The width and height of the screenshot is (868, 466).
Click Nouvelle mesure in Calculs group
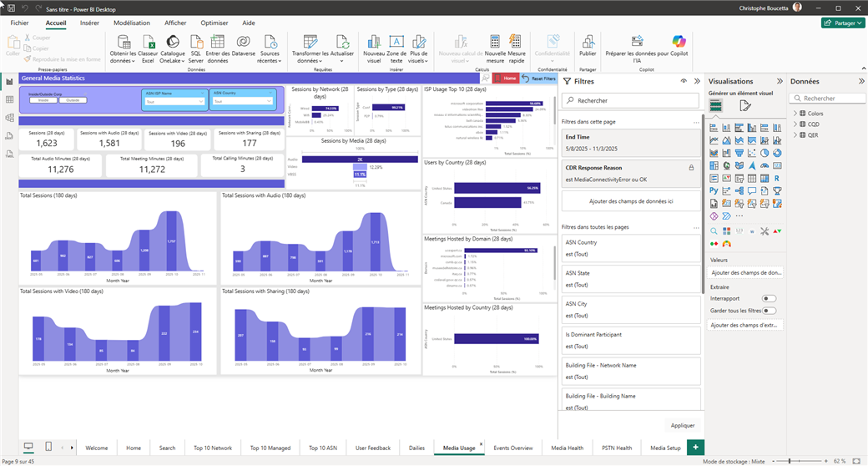495,48
